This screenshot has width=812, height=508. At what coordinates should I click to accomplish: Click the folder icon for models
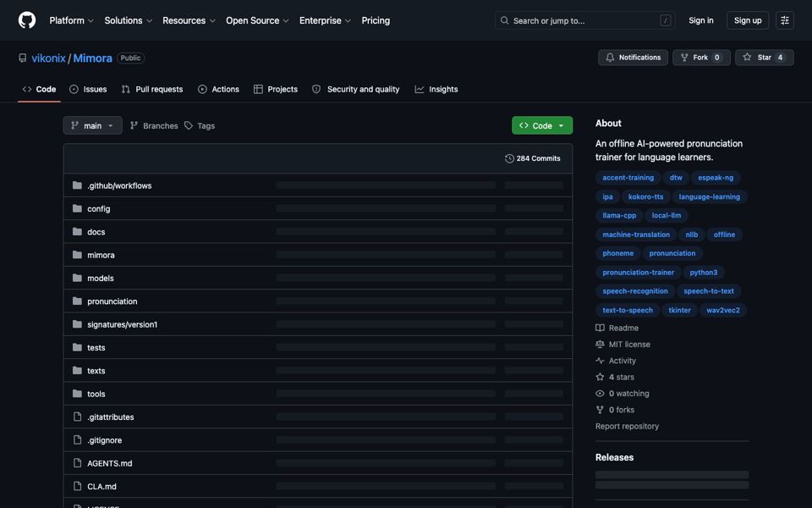(77, 278)
